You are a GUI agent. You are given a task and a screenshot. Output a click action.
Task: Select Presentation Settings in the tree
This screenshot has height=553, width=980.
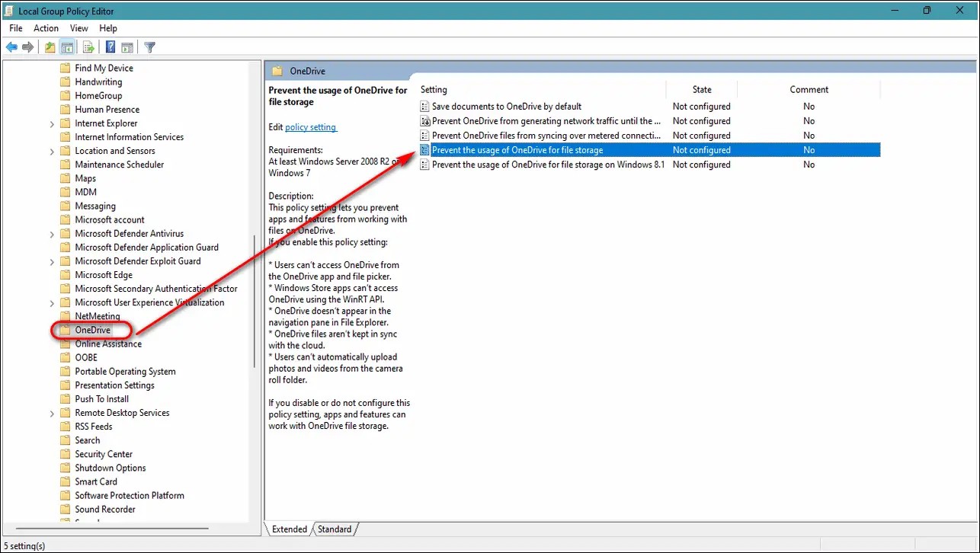114,385
